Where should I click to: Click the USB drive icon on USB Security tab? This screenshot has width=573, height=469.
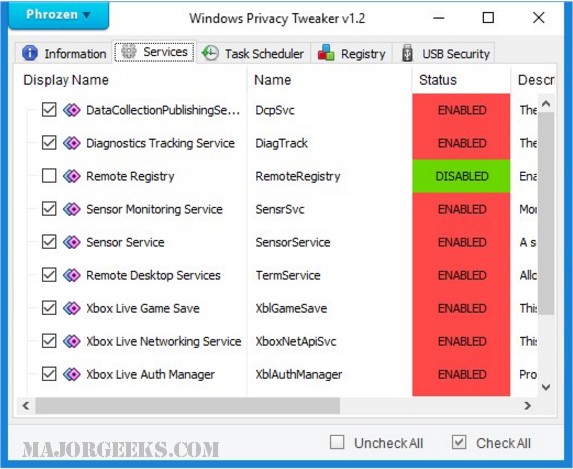tap(407, 53)
